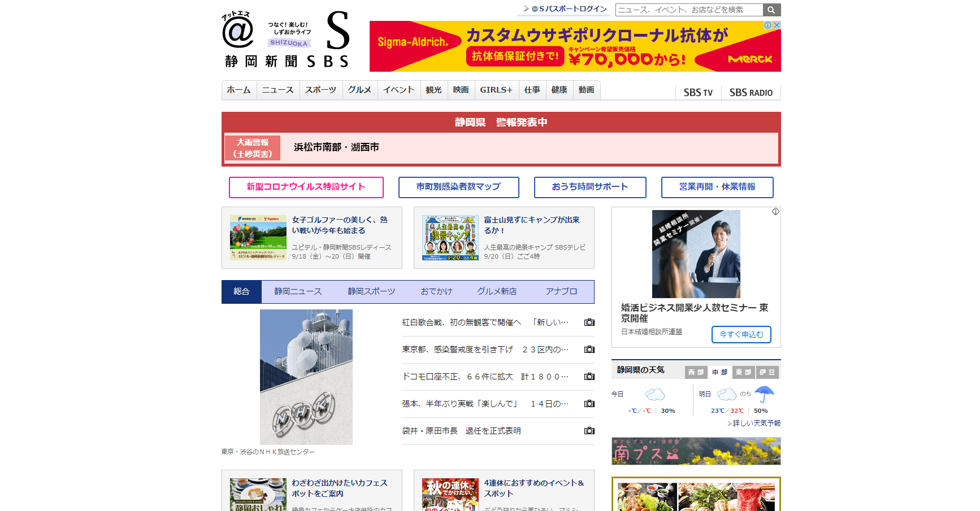
Task: Select 東部 weather region tab
Action: pyautogui.click(x=744, y=372)
